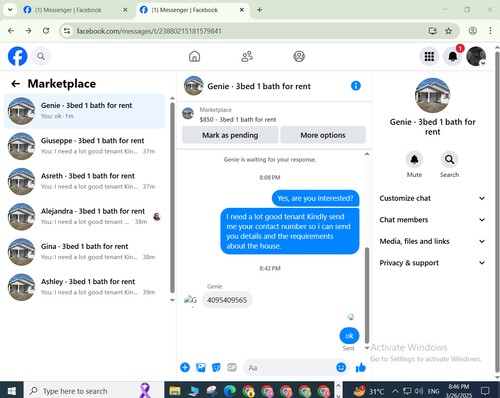500x398 pixels.
Task: Click the message input field Aa
Action: 289,368
